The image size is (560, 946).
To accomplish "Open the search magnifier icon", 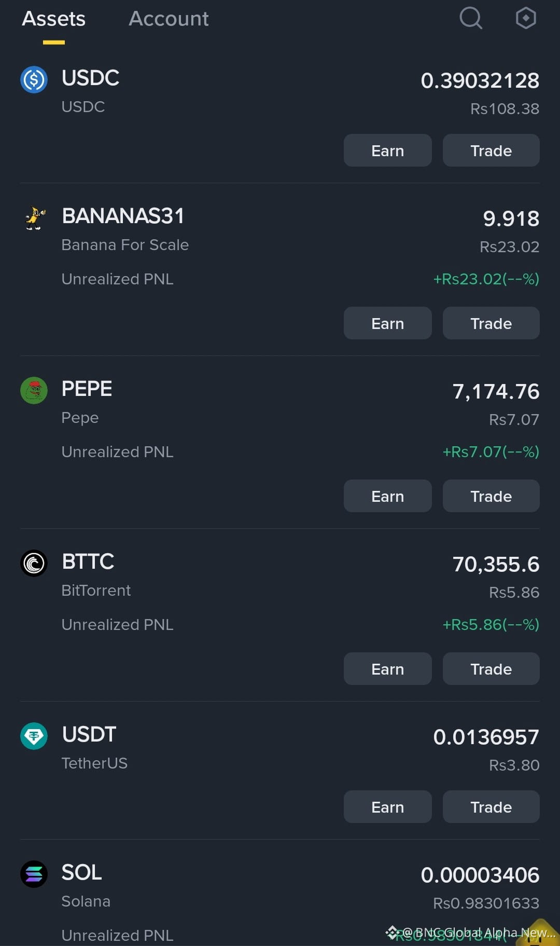I will (471, 18).
